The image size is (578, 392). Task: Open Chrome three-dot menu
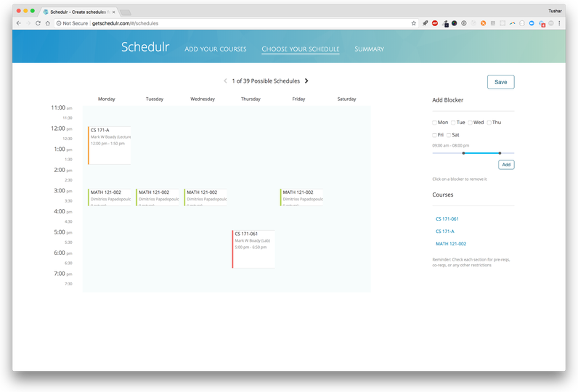pos(559,23)
